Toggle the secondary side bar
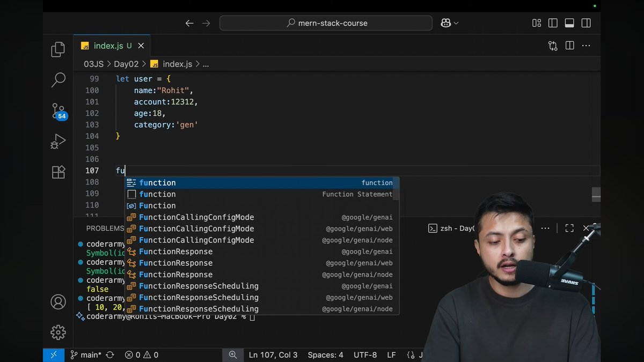The height and width of the screenshot is (362, 644). click(586, 23)
